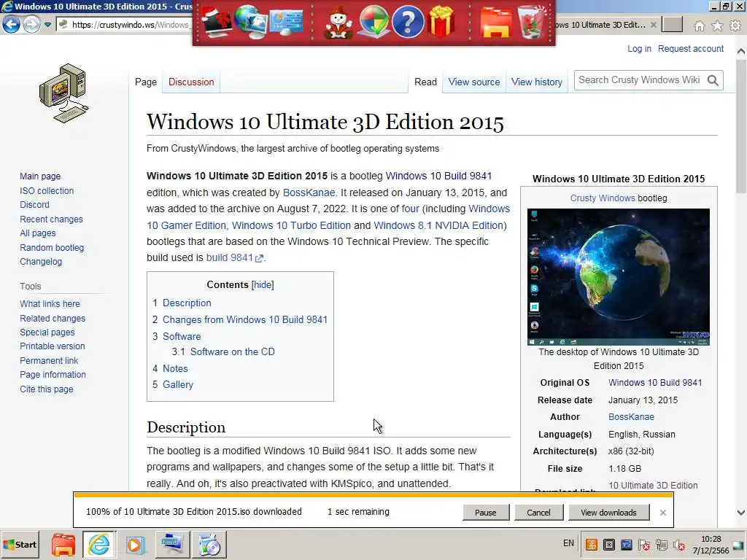Go forward with the browser Forward arrow
Viewport: 747px width, 560px height.
(31, 24)
